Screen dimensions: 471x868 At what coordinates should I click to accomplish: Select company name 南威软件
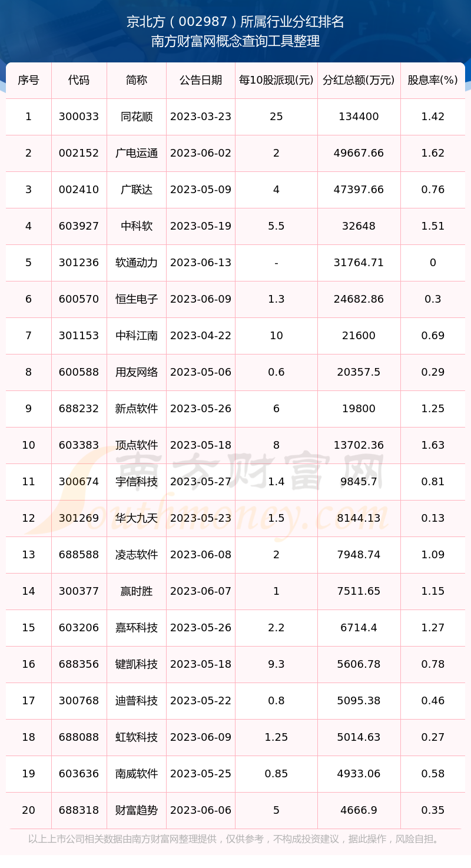[x=137, y=774]
